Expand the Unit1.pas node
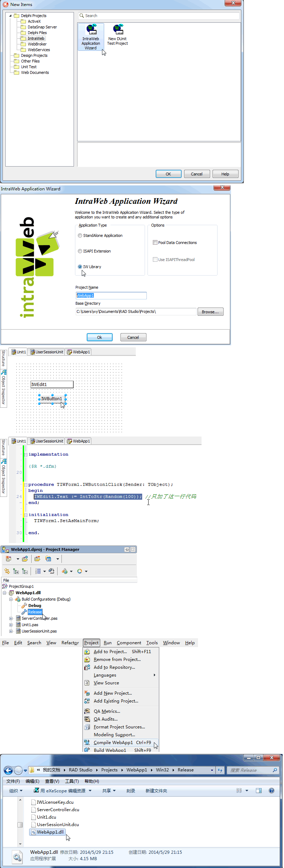 click(11, 625)
